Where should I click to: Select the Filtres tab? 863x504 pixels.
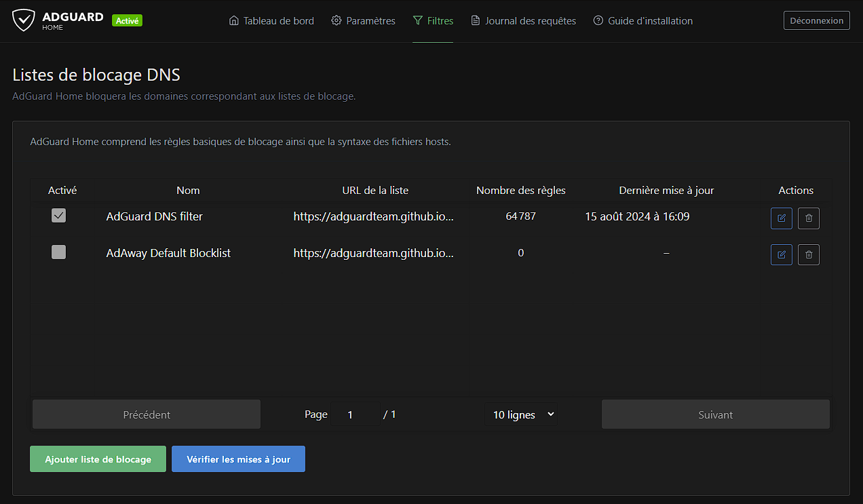coord(433,21)
